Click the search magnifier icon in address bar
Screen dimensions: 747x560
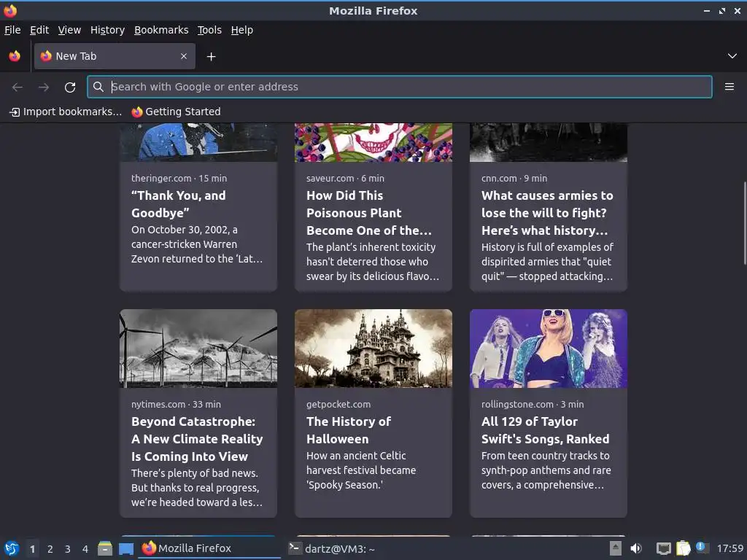coord(98,87)
